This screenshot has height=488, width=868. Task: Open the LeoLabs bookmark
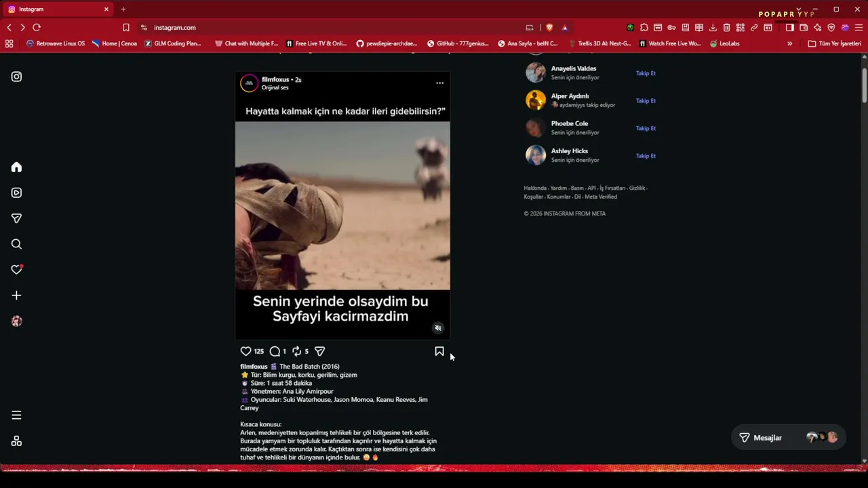(724, 43)
